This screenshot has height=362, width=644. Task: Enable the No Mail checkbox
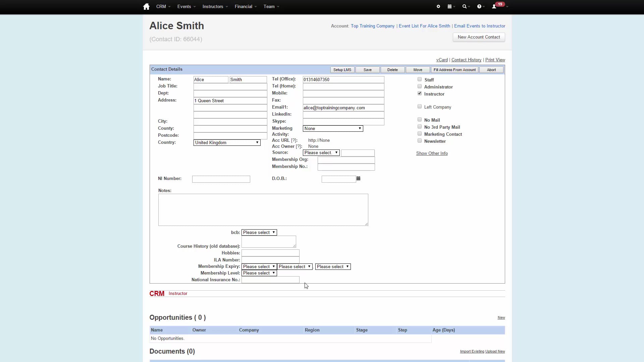(420, 120)
